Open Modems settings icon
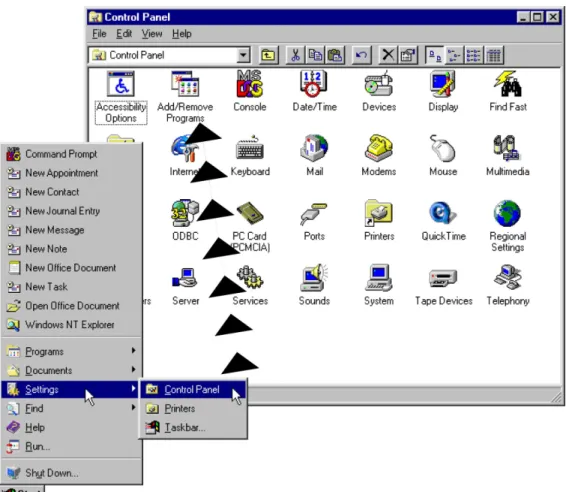The image size is (566, 492). click(379, 156)
